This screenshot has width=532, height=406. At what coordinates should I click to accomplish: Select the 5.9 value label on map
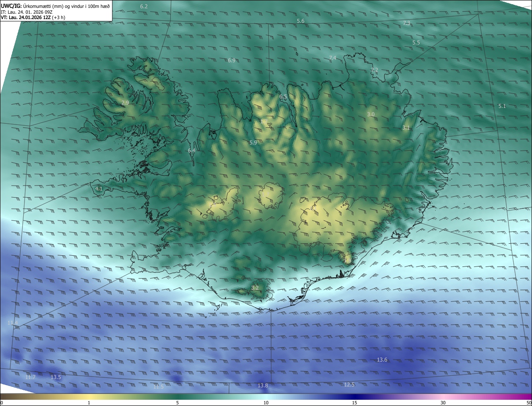coord(253,142)
